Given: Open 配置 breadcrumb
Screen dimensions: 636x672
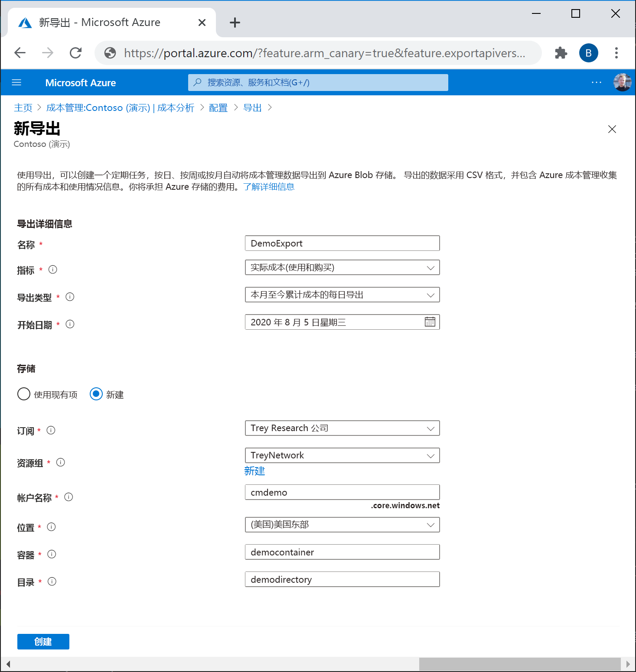Looking at the screenshot, I should [218, 107].
